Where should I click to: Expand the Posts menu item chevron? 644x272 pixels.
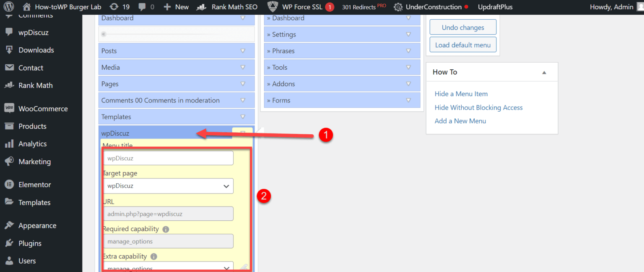(243, 51)
